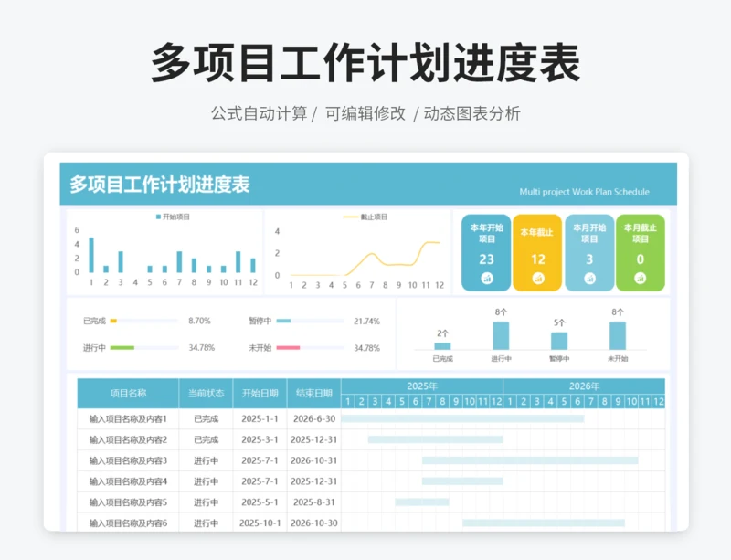731x560 pixels.
Task: Select cell 输入项目名称及内容6
Action: pyautogui.click(x=128, y=523)
